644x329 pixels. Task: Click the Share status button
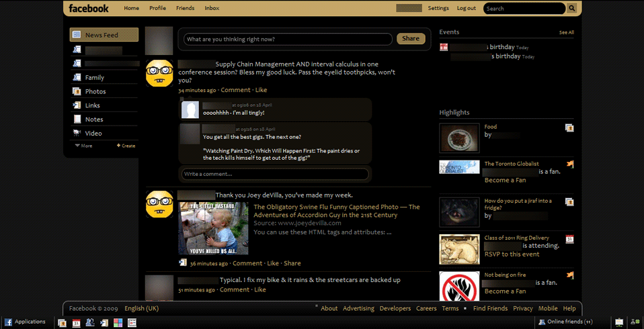[x=411, y=38]
